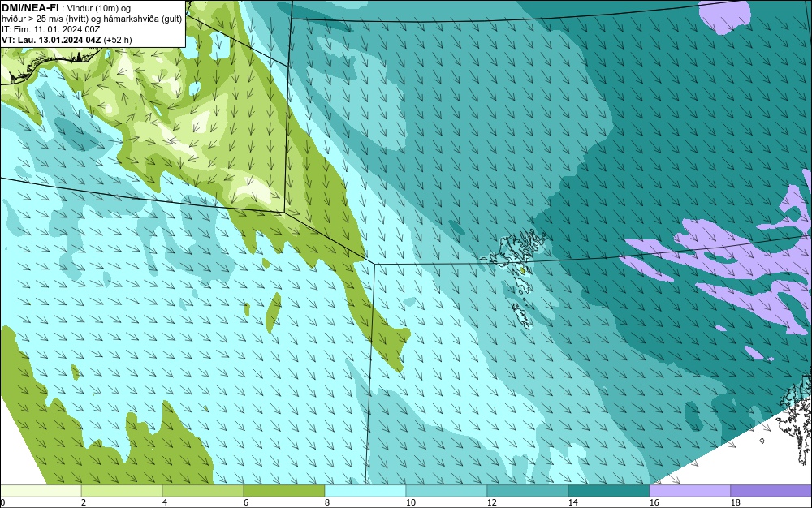Click the 8–10 m/s pale cyan legend swatch
The height and width of the screenshot is (508, 812).
365,491
